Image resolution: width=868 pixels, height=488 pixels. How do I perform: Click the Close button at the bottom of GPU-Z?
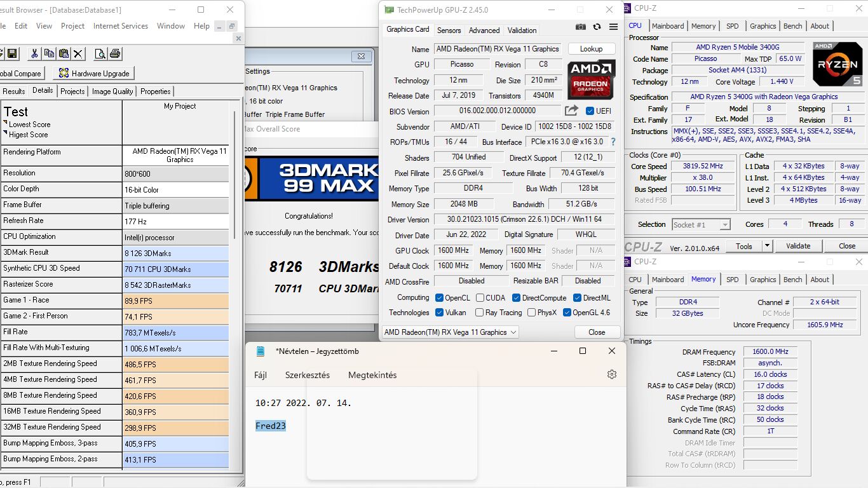coord(597,332)
